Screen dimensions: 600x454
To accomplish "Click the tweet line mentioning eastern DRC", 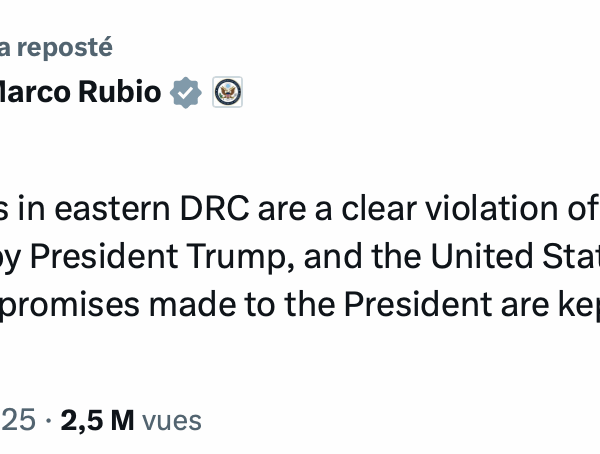I will (300, 210).
